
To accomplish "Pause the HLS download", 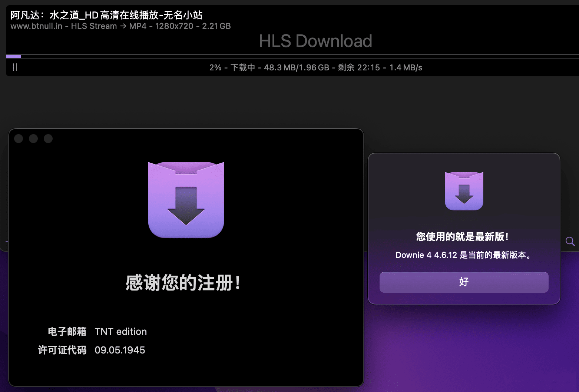I will click(x=15, y=67).
